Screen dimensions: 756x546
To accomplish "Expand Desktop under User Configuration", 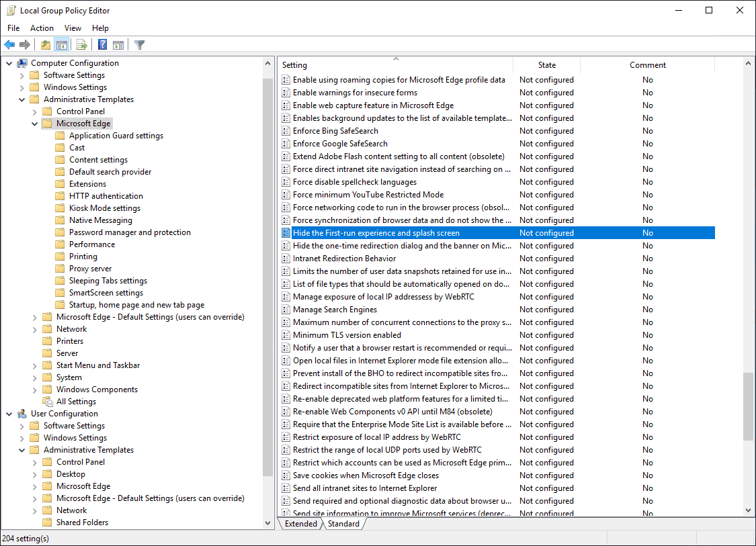I will (34, 474).
